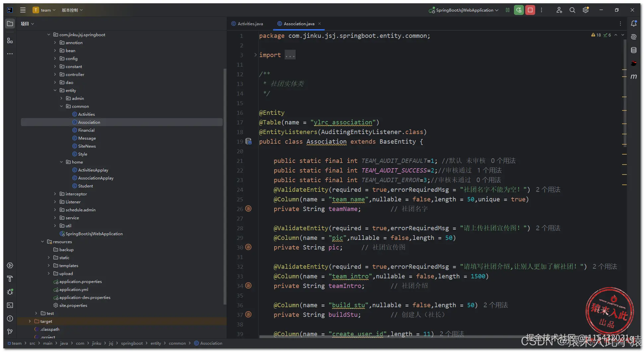Switch to Activities.java tab
This screenshot has width=644, height=352.
[x=247, y=24]
